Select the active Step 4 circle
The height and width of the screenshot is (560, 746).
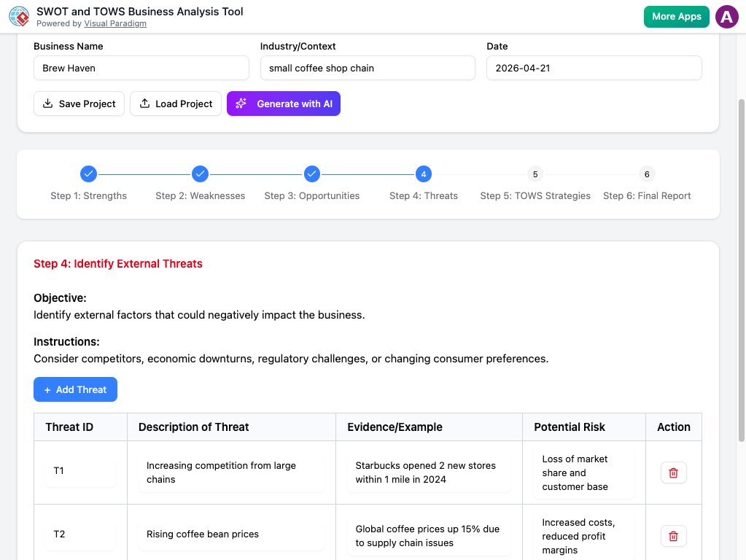[x=423, y=174]
